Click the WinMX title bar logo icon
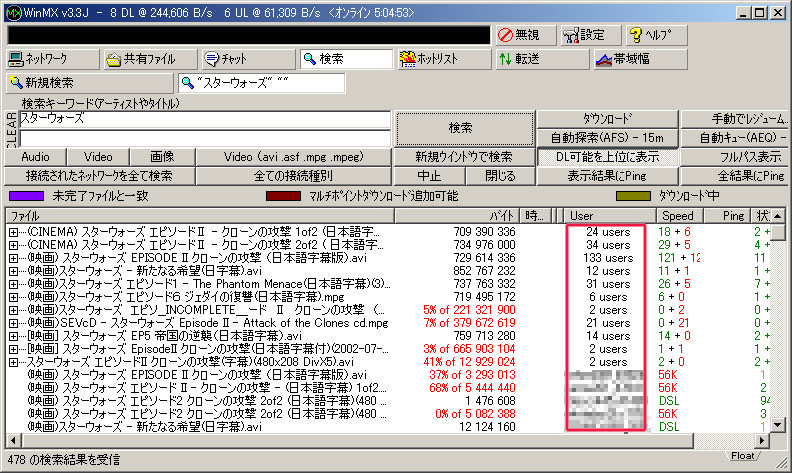 pyautogui.click(x=14, y=13)
